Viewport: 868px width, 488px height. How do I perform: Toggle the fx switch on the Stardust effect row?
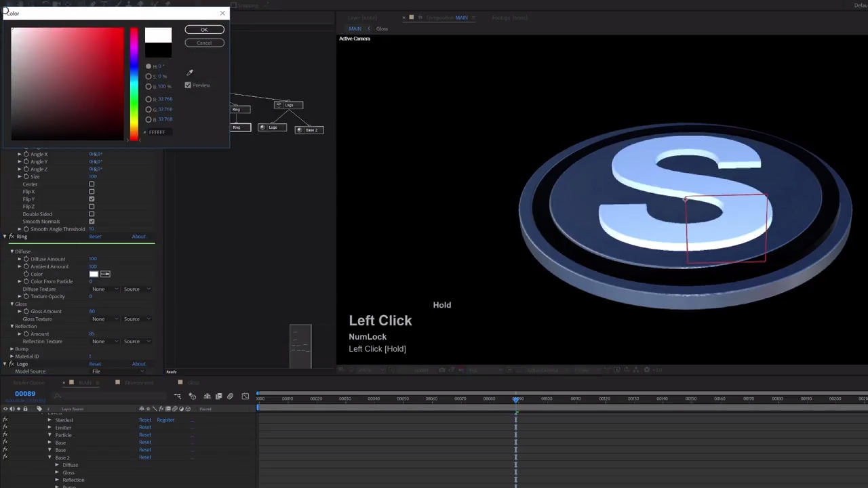coord(5,420)
